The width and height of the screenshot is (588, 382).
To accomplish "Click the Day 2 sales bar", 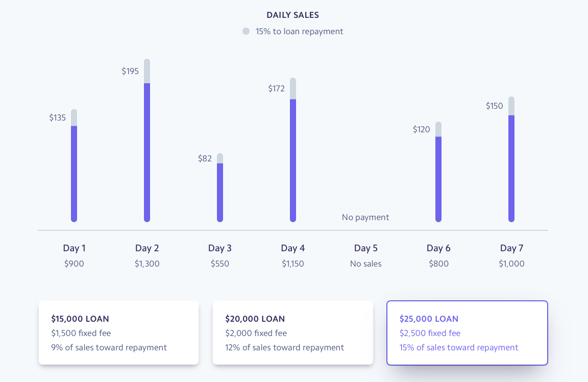I will point(147,152).
